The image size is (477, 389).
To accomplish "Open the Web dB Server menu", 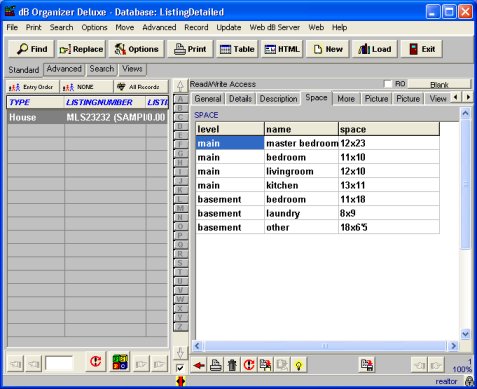I will [x=275, y=28].
